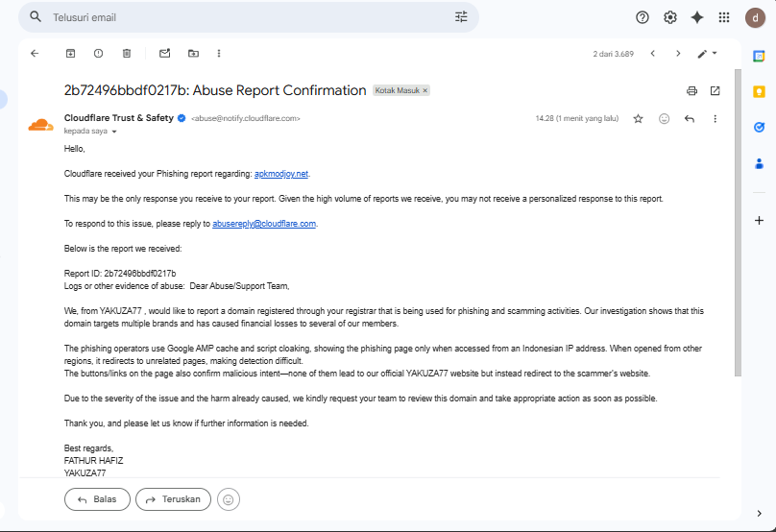Remove the Kotak Masuk label

point(425,90)
